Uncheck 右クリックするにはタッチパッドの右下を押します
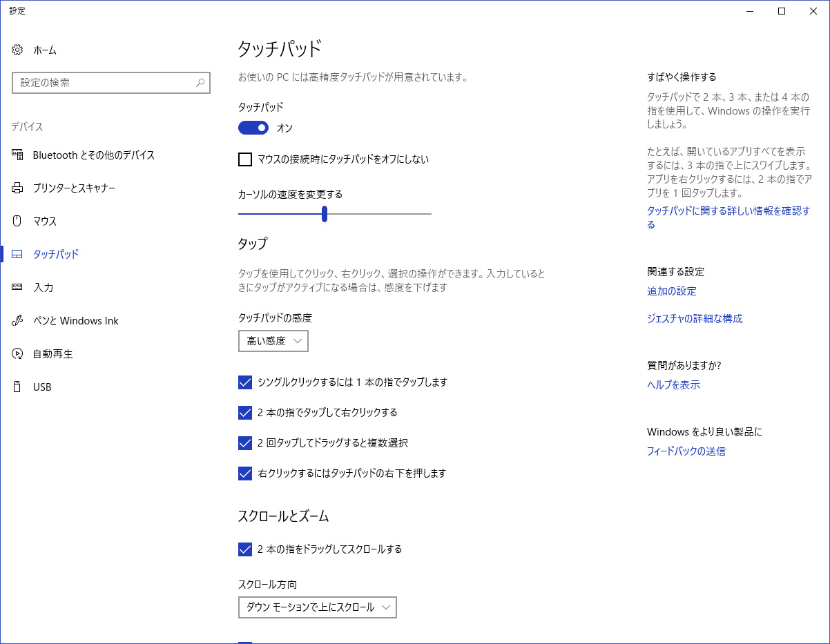The image size is (830, 644). (x=245, y=473)
